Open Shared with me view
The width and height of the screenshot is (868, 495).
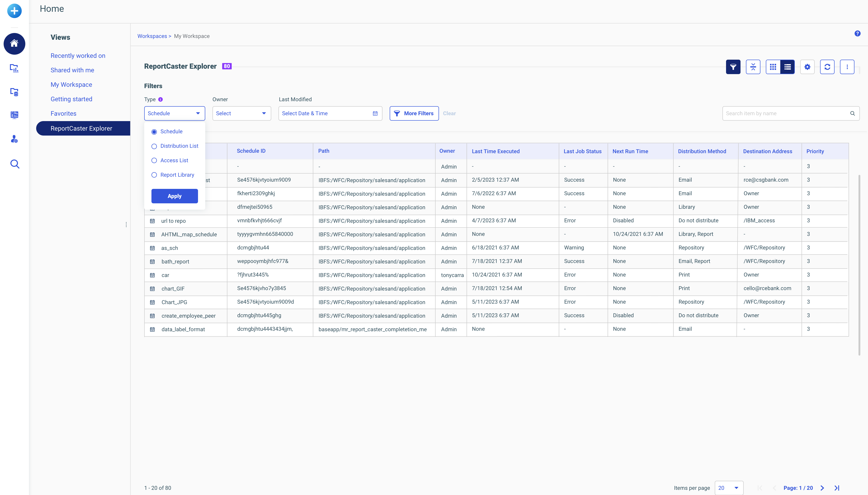pos(73,70)
